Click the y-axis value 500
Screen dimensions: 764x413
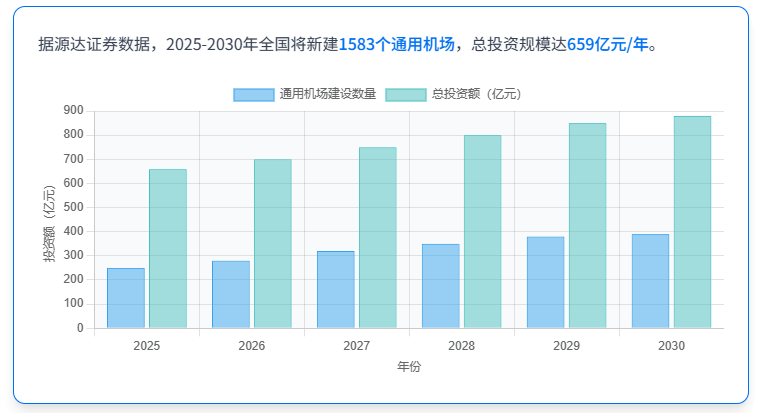coord(74,207)
